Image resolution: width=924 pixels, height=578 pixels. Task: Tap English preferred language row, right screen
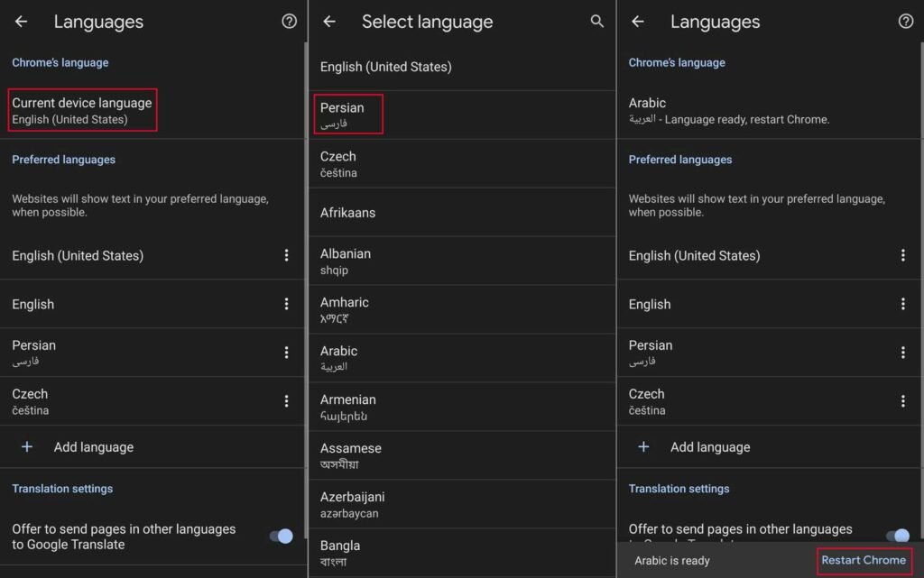pos(769,304)
